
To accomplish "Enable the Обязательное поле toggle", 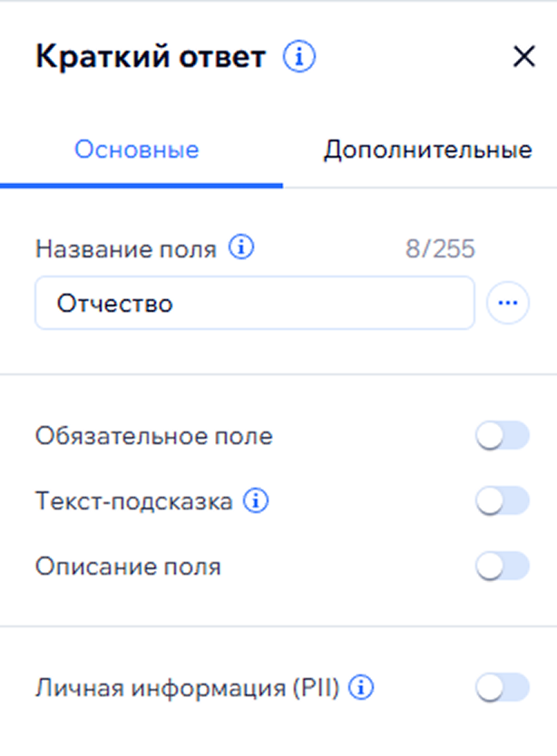I will (502, 438).
